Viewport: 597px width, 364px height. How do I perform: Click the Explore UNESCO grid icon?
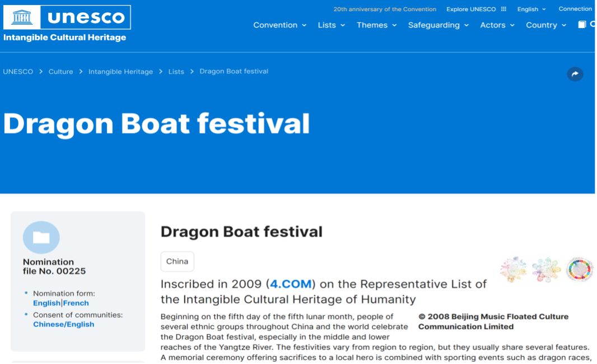coord(503,9)
